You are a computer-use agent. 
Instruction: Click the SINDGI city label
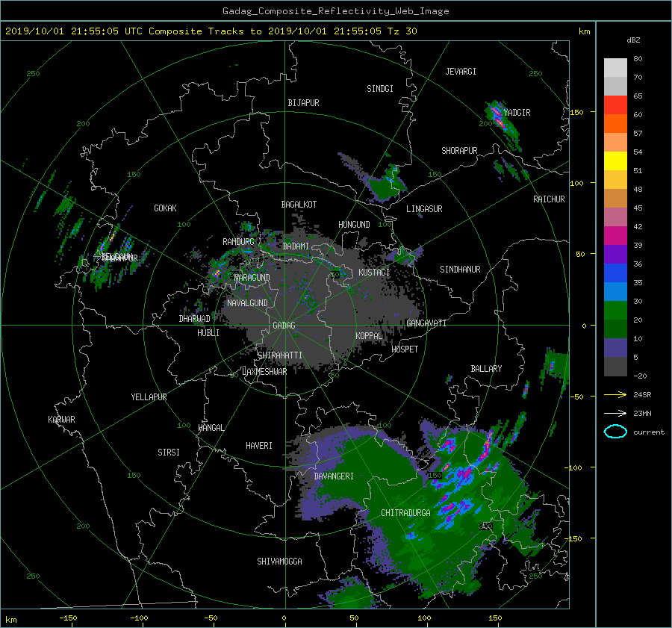click(x=380, y=89)
